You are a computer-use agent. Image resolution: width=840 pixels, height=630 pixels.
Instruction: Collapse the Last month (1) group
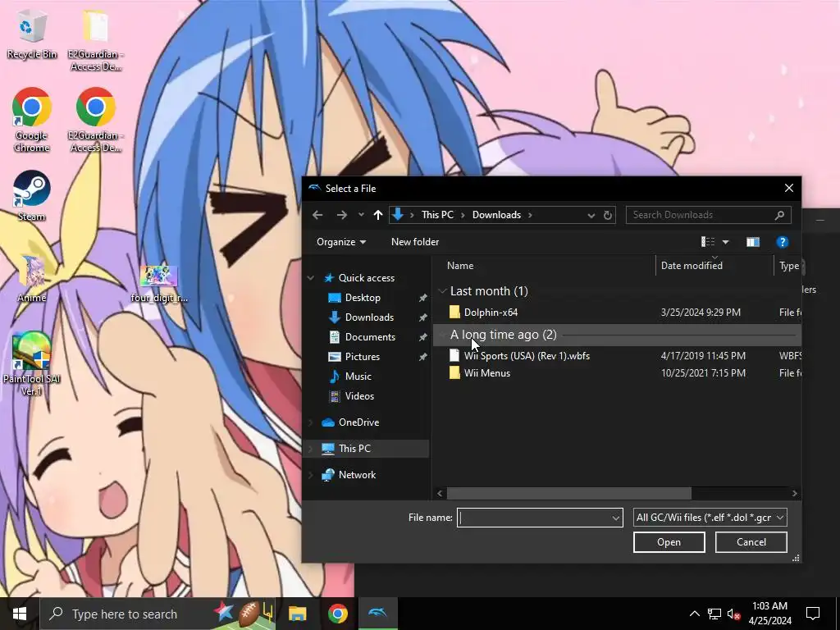pos(442,291)
